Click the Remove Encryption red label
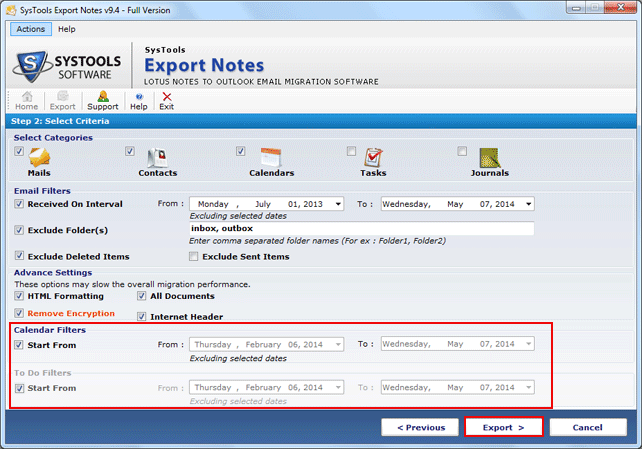The width and height of the screenshot is (642, 449). [71, 313]
